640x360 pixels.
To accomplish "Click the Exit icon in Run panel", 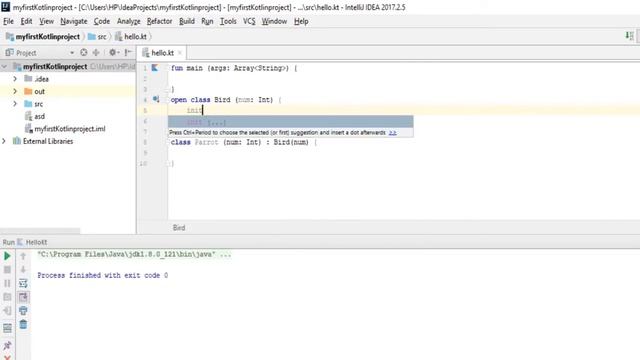I will pyautogui.click(x=7, y=311).
